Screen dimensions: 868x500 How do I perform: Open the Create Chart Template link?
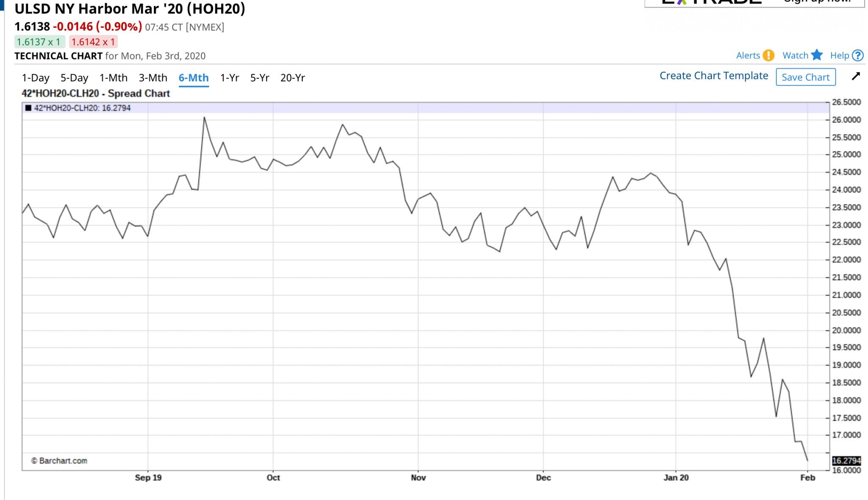point(714,76)
